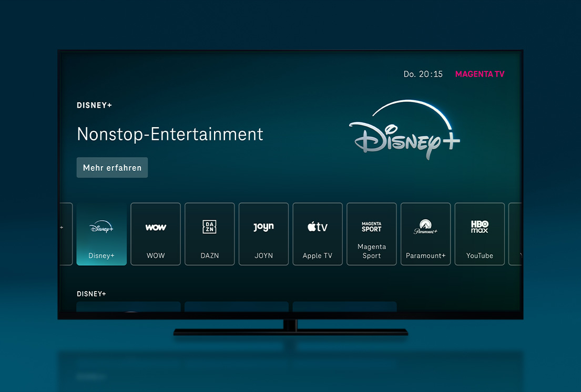The height and width of the screenshot is (392, 581).
Task: Select the Disney+ app tile
Action: [101, 234]
